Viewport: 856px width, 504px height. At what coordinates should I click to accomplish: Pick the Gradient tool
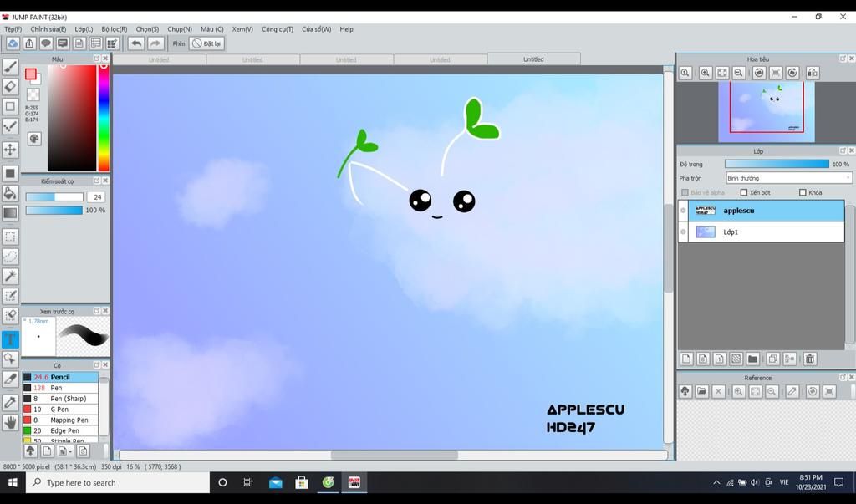point(10,213)
